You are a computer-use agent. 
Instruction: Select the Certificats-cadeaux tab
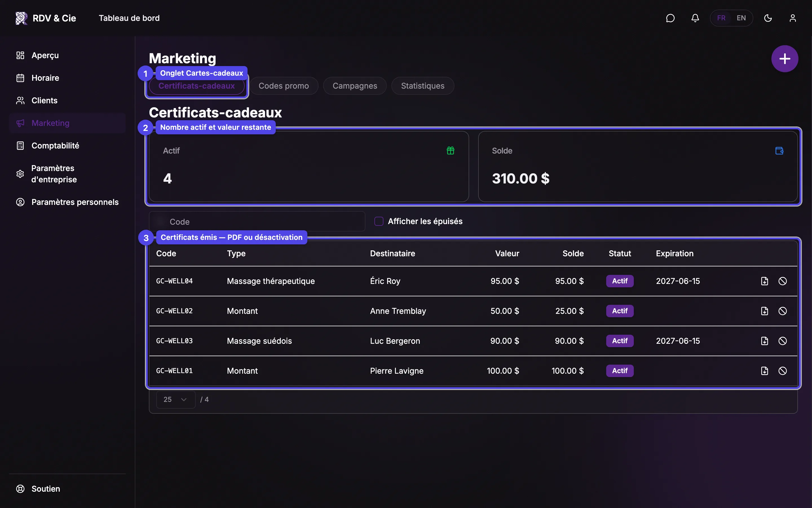[197, 86]
